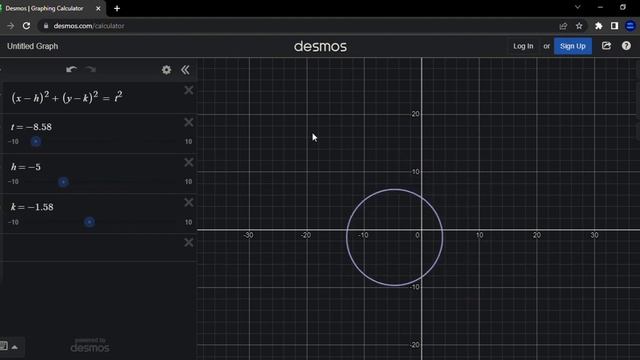The width and height of the screenshot is (640, 360).
Task: Show the keypad keyboard icon
Action: 4,346
